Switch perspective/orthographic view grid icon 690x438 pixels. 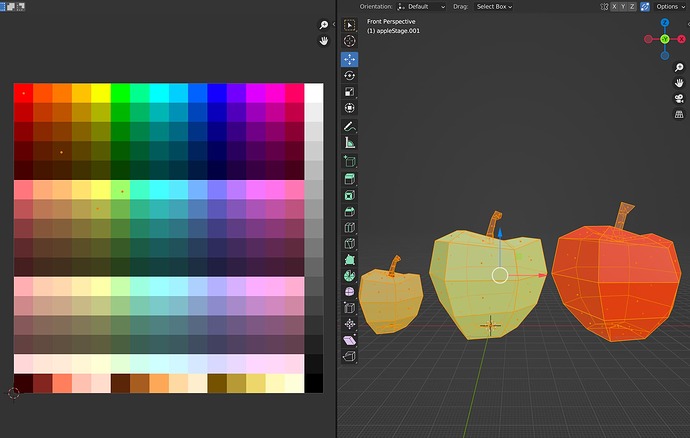pyautogui.click(x=678, y=115)
